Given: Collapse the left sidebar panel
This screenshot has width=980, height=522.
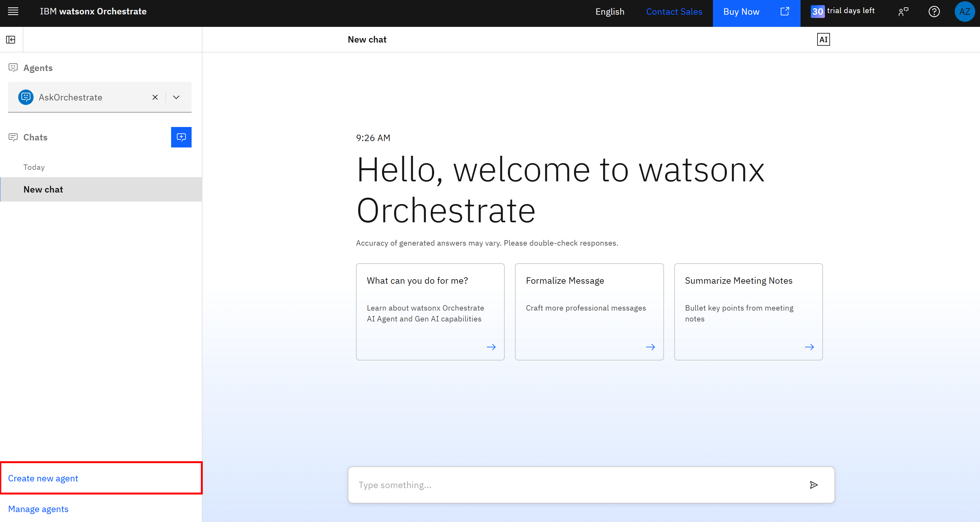Looking at the screenshot, I should pyautogui.click(x=11, y=39).
